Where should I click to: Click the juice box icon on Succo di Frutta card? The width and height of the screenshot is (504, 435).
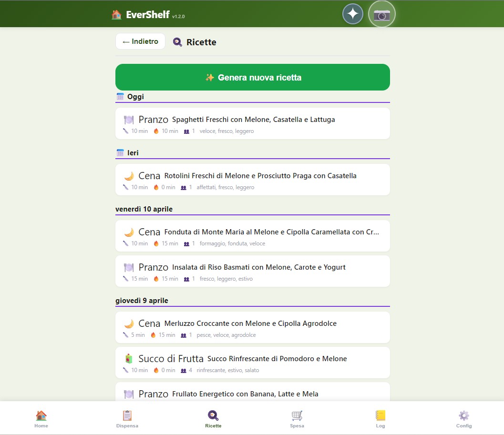[x=129, y=359]
